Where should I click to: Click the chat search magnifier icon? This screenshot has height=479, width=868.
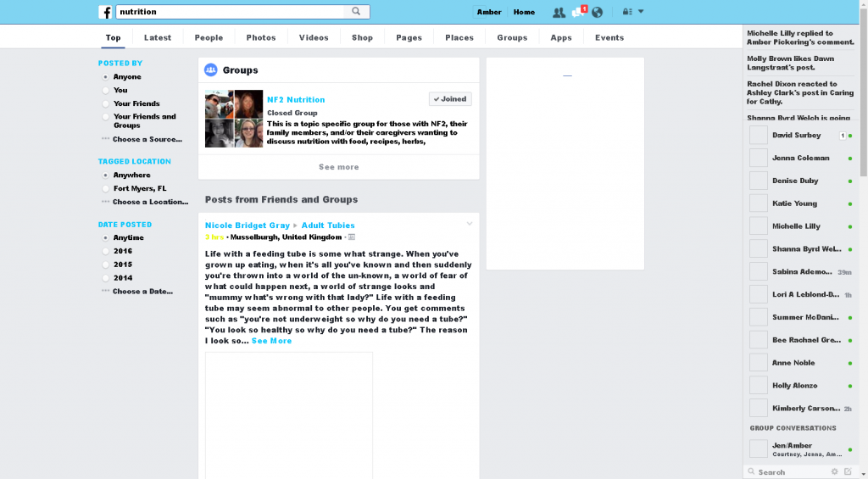click(x=751, y=472)
